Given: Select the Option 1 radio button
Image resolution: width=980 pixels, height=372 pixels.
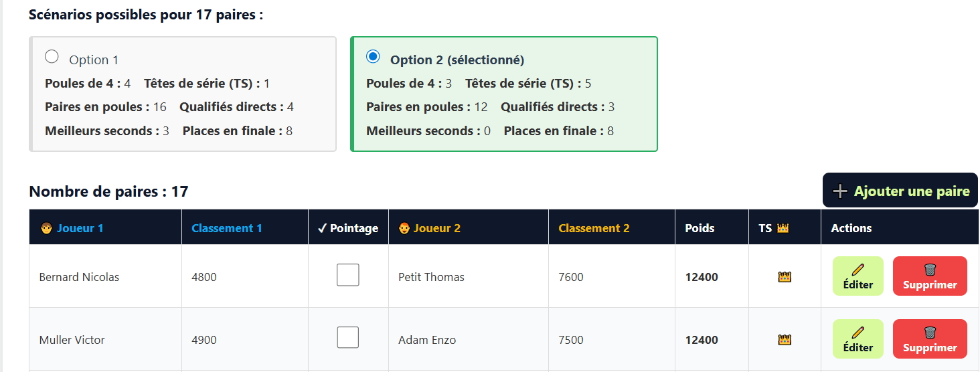Looking at the screenshot, I should pos(52,57).
